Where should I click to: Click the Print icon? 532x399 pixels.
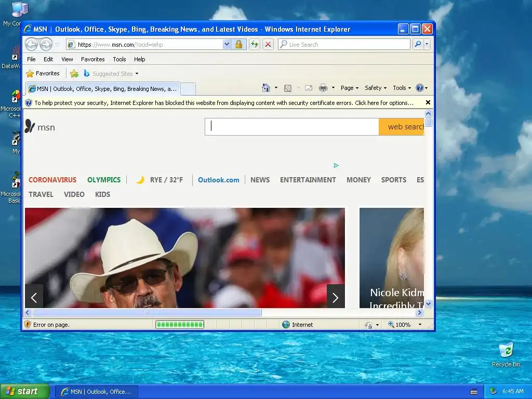tap(323, 88)
